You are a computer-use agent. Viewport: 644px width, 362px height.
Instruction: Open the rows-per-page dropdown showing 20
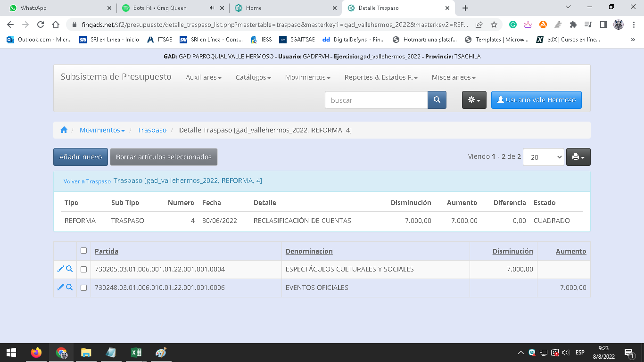(543, 157)
